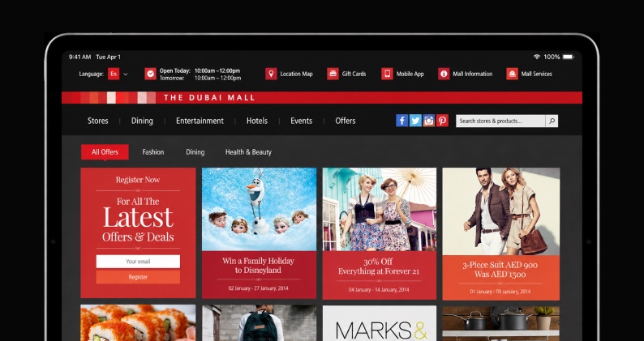Click the Mall Services bell icon
644x341 pixels.
pyautogui.click(x=512, y=74)
